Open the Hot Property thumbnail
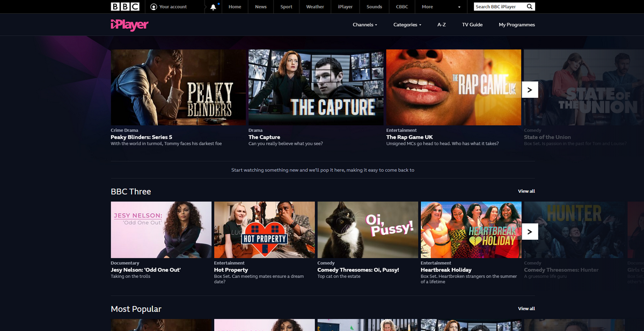The width and height of the screenshot is (644, 331). tap(265, 230)
